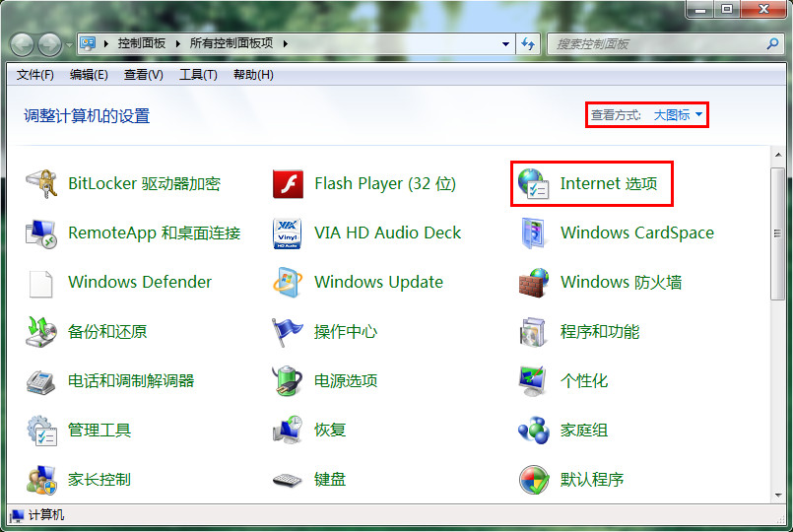Open the Windows Update text link
The image size is (793, 532).
click(378, 282)
